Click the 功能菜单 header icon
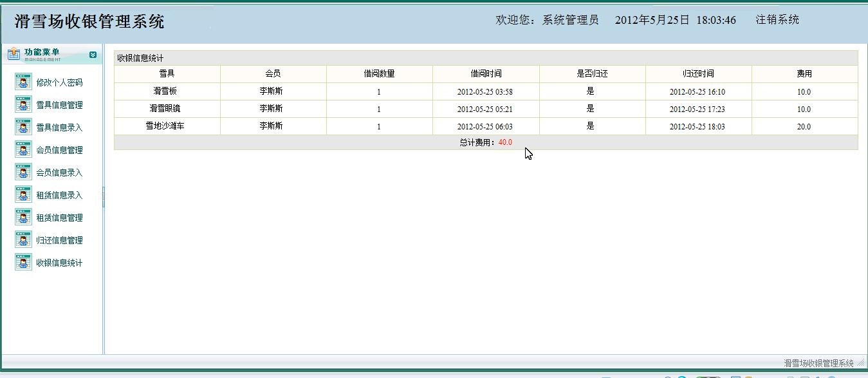 (14, 55)
